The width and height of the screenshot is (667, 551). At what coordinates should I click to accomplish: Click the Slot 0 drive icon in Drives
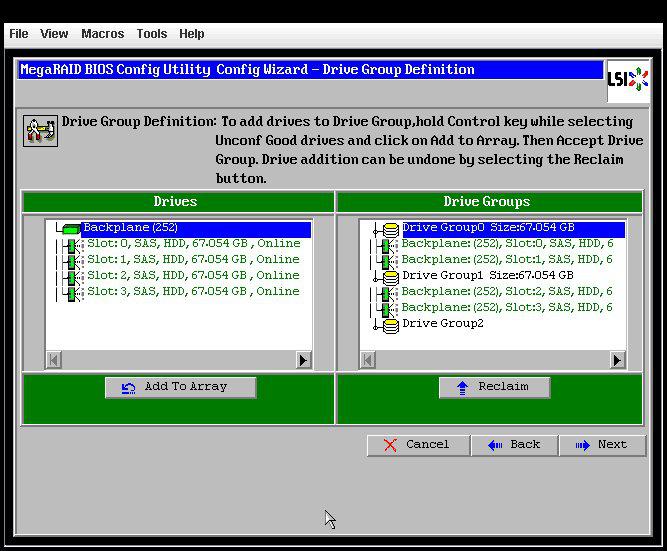[x=72, y=244]
